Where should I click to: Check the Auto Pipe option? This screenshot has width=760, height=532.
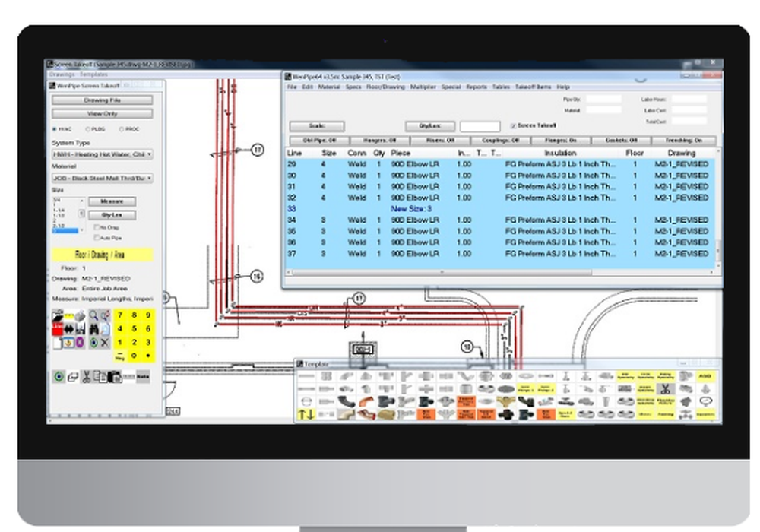point(99,238)
